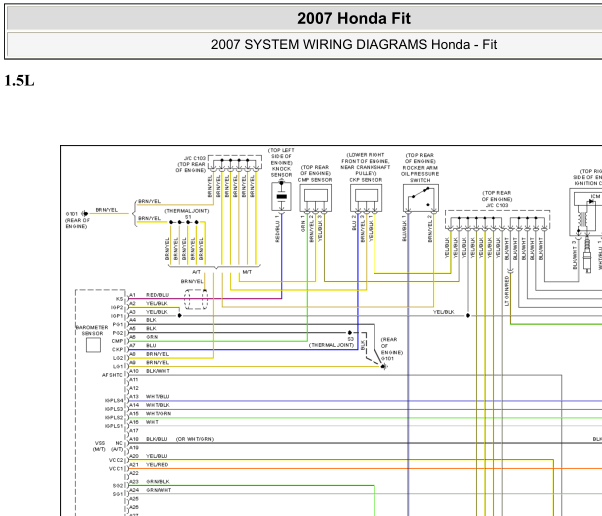This screenshot has height=516, width=602.
Task: Click the "IGP2" signal name
Action: click(117, 308)
